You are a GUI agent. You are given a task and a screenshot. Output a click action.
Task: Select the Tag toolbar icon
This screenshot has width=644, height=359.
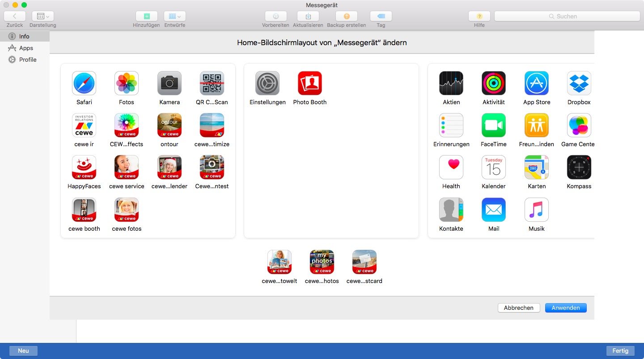[x=381, y=16]
